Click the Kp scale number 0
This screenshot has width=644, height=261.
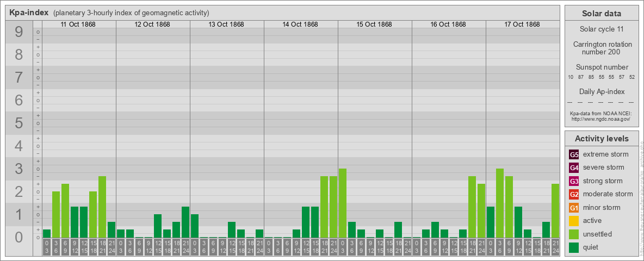pos(19,237)
